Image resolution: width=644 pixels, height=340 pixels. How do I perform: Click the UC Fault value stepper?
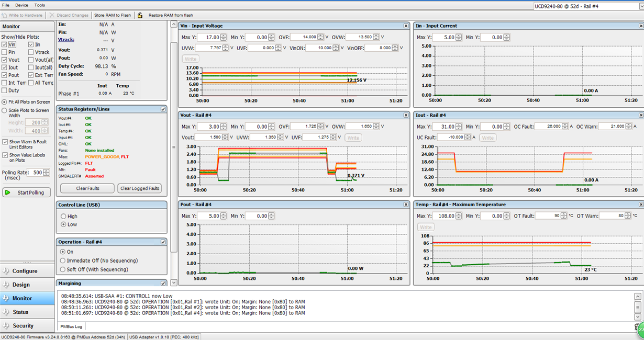point(467,137)
